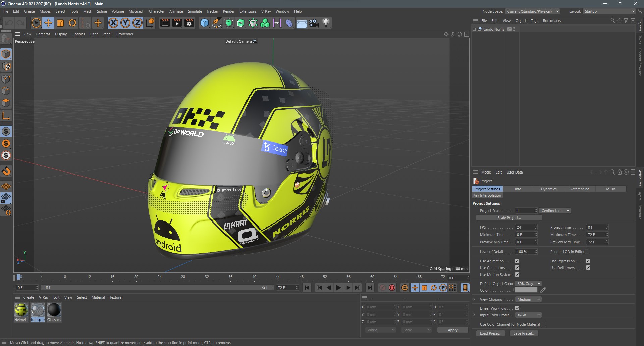Select the Rotate tool
The image size is (644, 346).
(72, 23)
